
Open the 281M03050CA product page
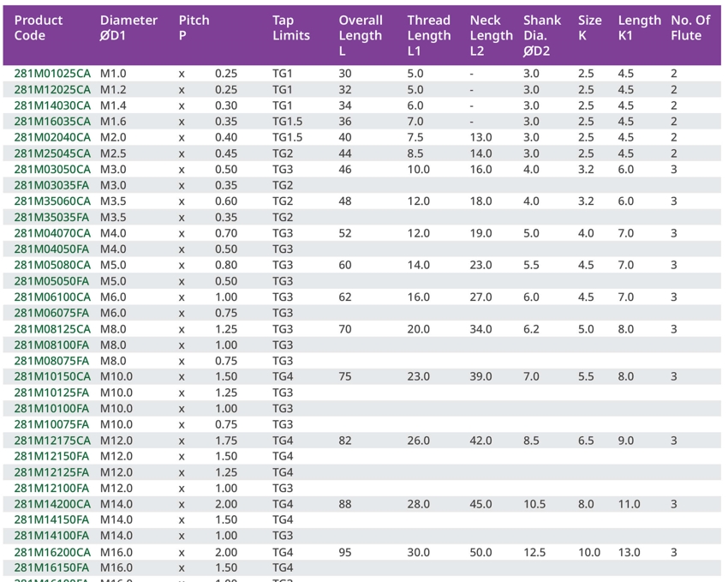coord(51,170)
